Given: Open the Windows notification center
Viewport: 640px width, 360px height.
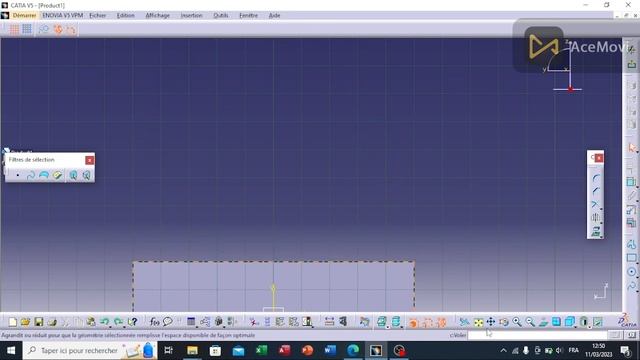Looking at the screenshot, I should (625, 351).
